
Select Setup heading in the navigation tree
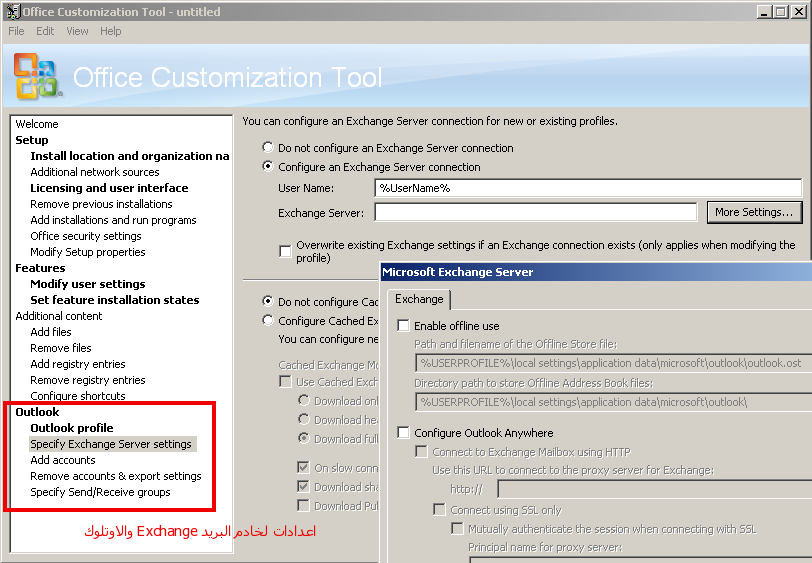point(32,140)
